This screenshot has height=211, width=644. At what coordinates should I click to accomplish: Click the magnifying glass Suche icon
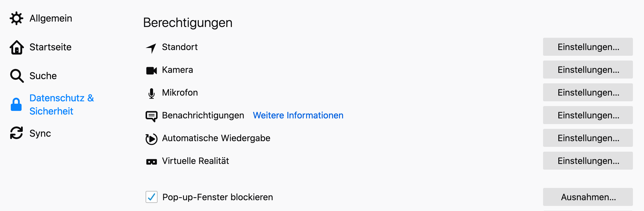click(17, 76)
